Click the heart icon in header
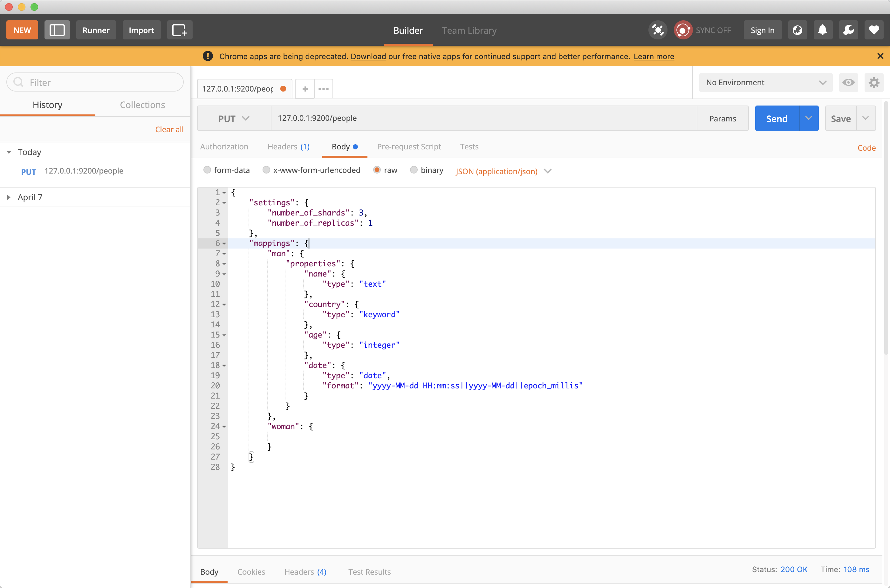This screenshot has height=588, width=890. point(874,30)
